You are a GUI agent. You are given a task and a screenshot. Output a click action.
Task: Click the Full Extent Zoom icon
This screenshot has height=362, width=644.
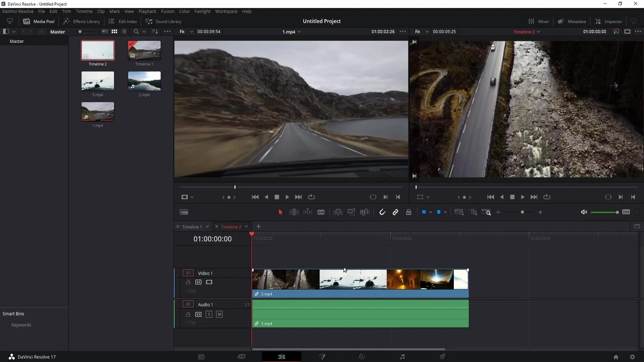click(x=459, y=212)
